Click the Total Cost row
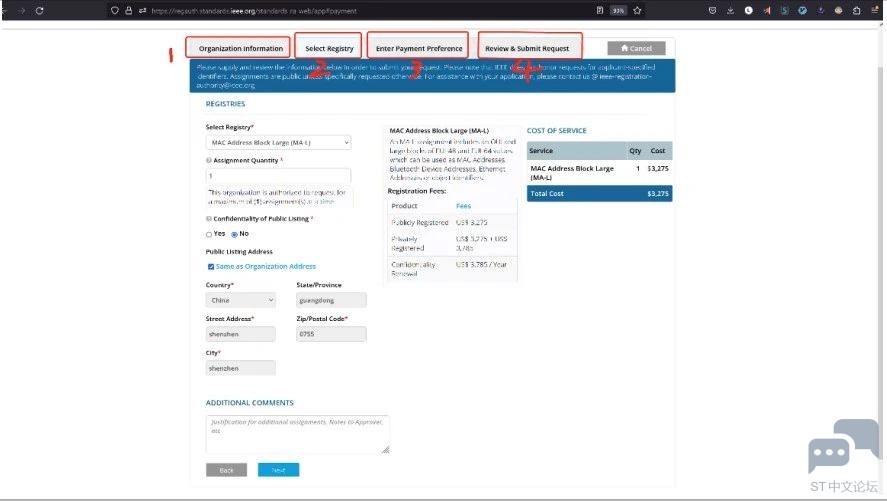Viewport: 887px width, 502px height. click(x=600, y=194)
